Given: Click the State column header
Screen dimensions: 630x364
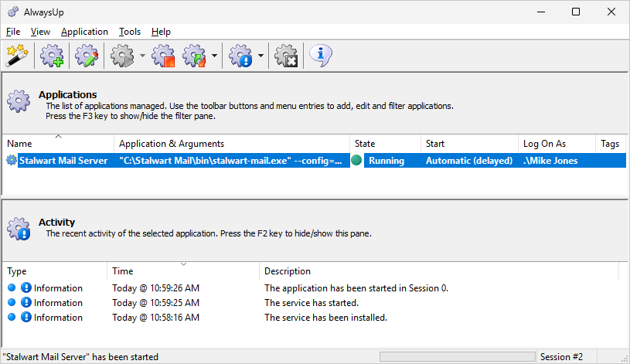Looking at the screenshot, I should [385, 144].
